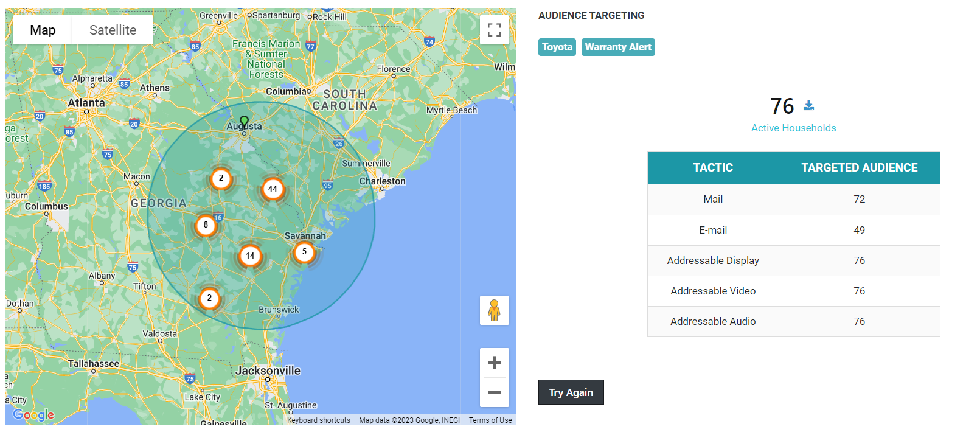The image size is (980, 435).
Task: Select the Warranty Alert tag
Action: coord(617,47)
